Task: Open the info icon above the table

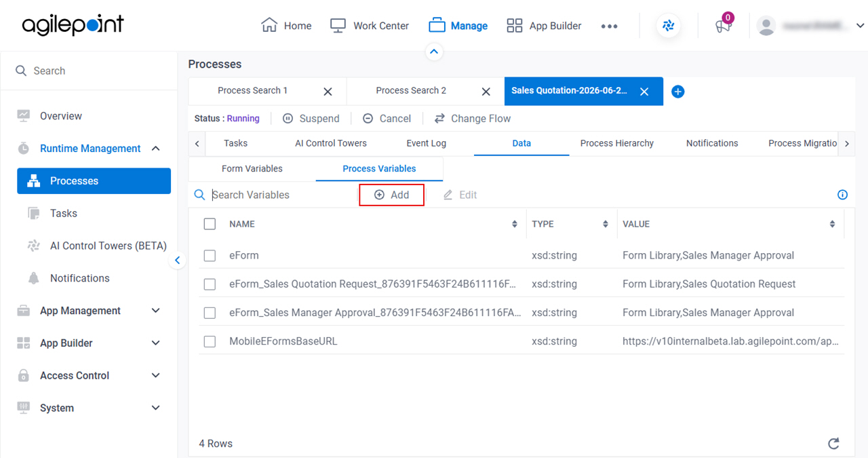Action: coord(842,195)
